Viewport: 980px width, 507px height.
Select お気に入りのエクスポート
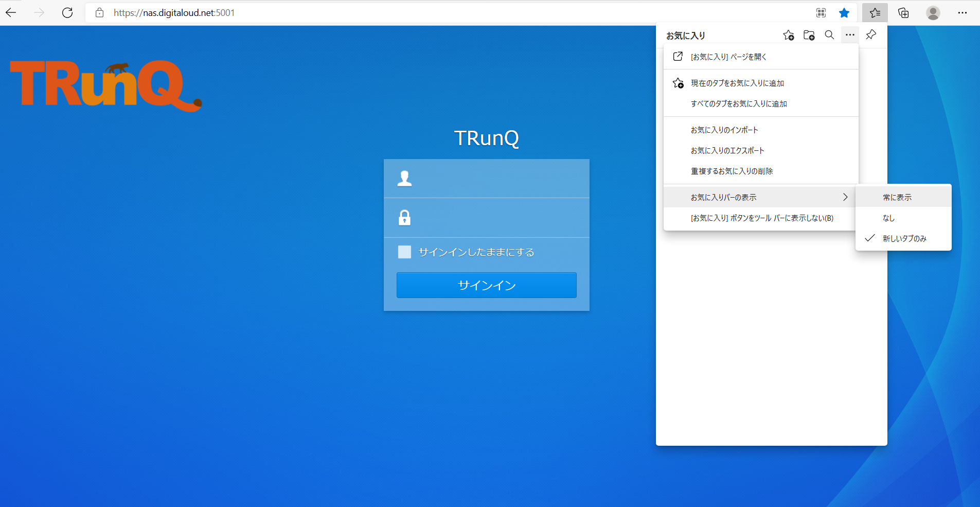pos(761,150)
